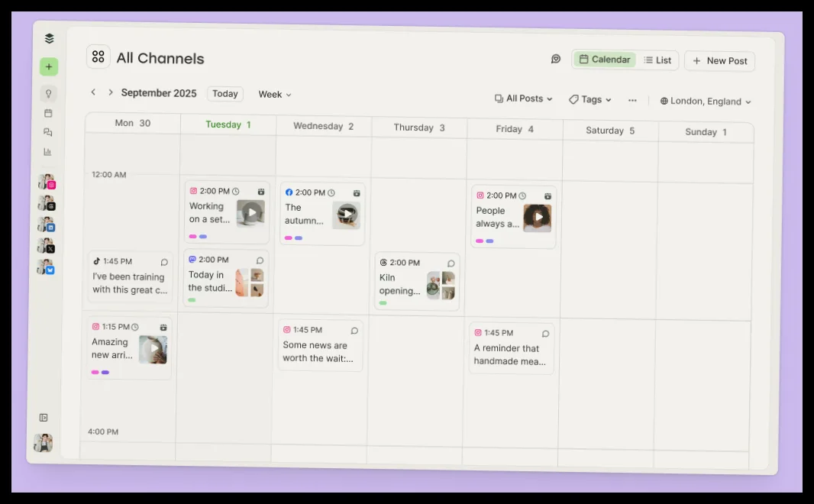Open comments on the 'Kiln opening' post
Viewport: 814px width, 504px height.
coord(451,263)
